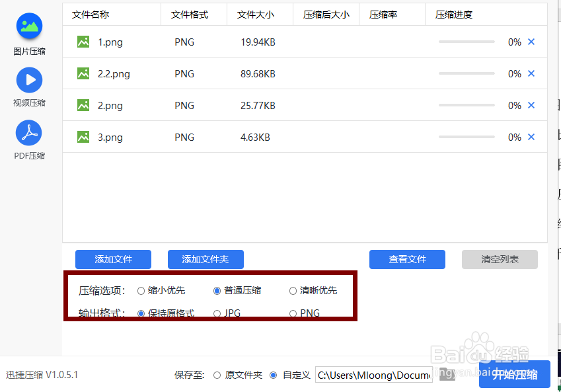
Task: Click the save path input field
Action: 374,375
